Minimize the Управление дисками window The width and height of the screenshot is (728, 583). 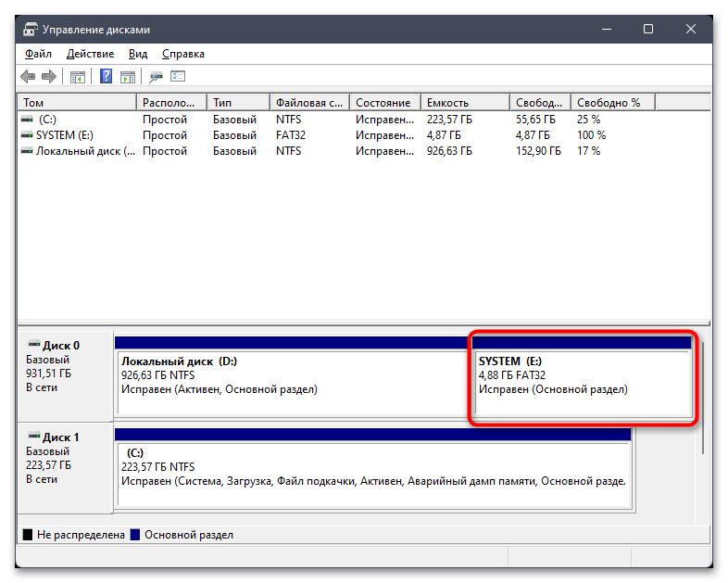(607, 30)
